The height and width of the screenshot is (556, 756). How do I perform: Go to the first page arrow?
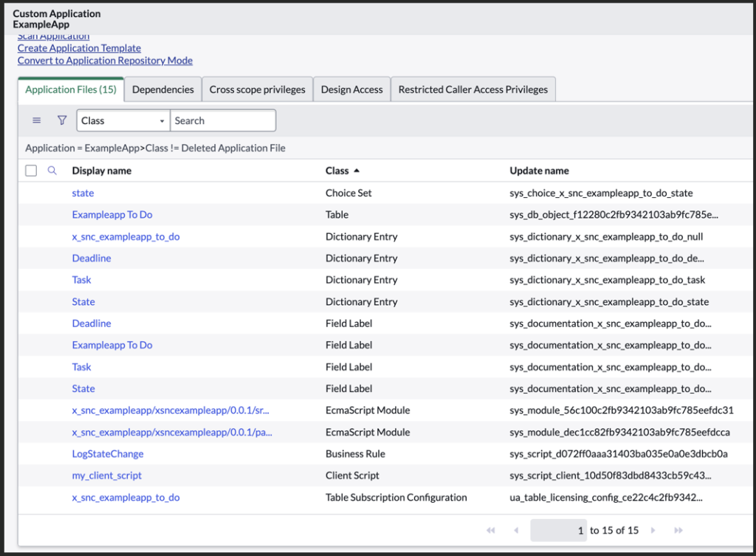pos(490,530)
